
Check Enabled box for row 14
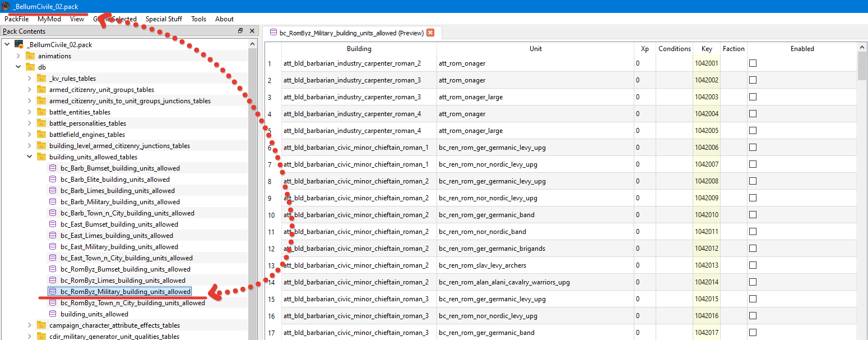point(753,282)
